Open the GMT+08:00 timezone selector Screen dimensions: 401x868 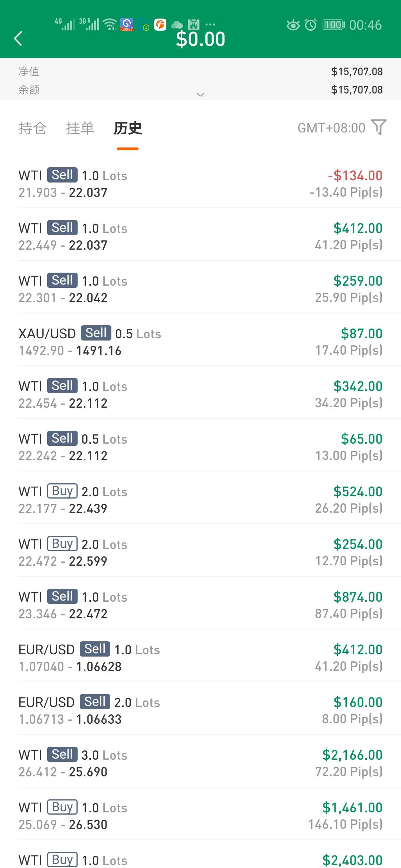[x=331, y=128]
